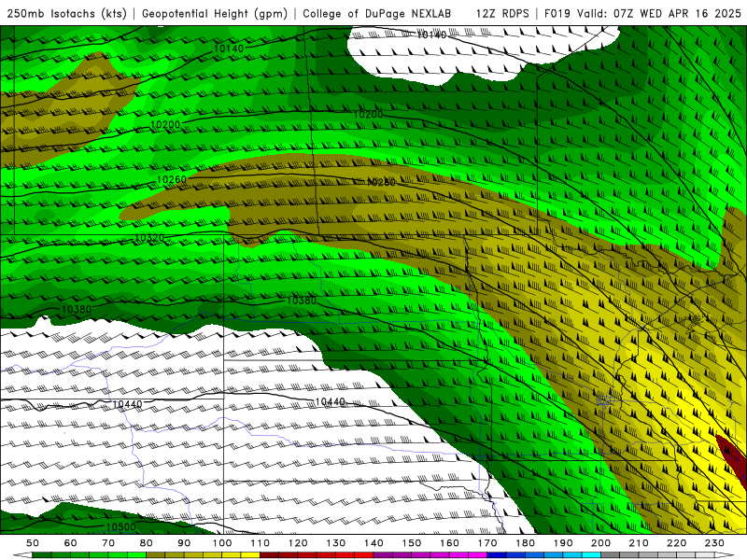Click the 70 value on the color scale
The image size is (747, 560).
coord(108,543)
